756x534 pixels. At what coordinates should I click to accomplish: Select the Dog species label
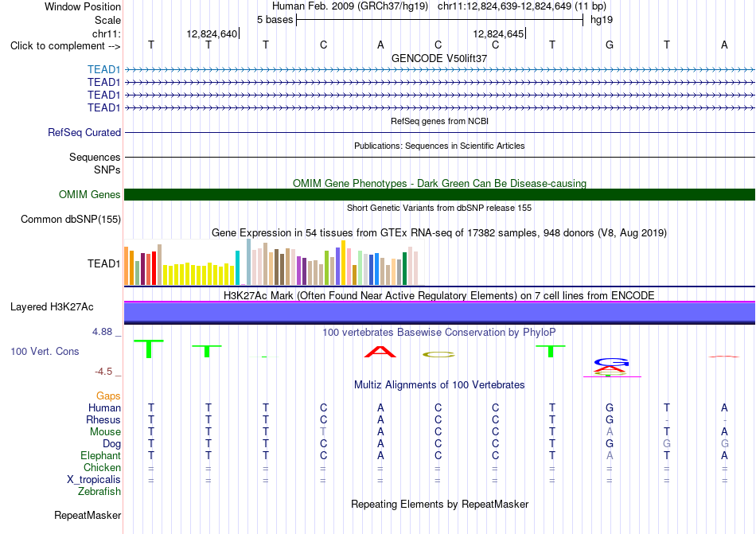(x=111, y=444)
